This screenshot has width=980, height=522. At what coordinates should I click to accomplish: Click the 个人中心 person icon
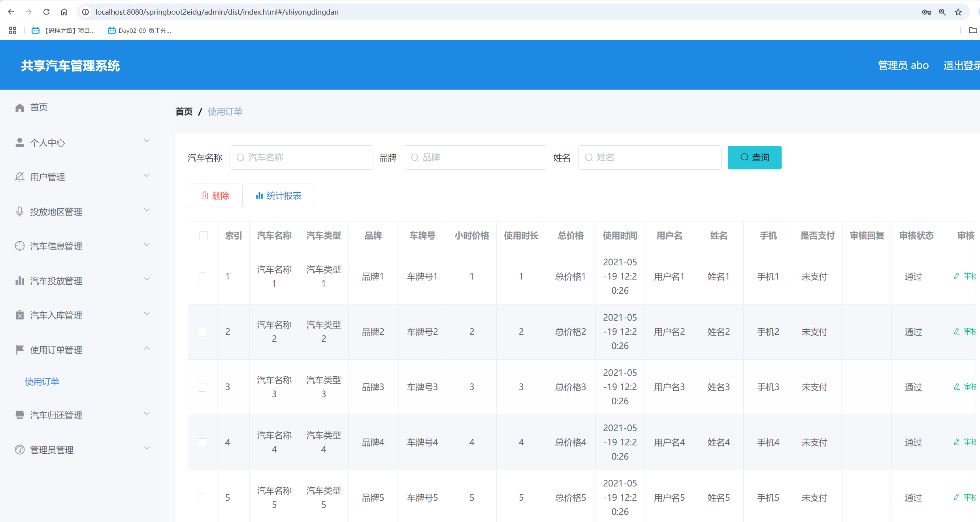coord(20,142)
